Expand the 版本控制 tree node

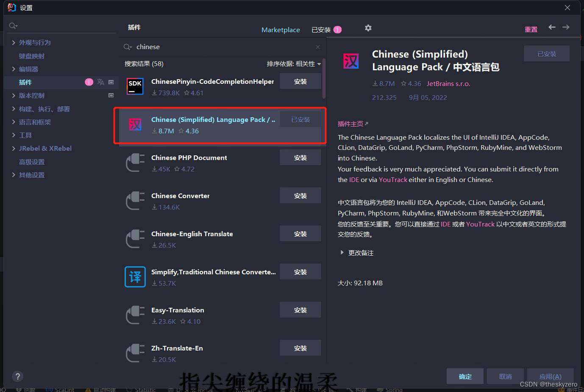tap(14, 95)
